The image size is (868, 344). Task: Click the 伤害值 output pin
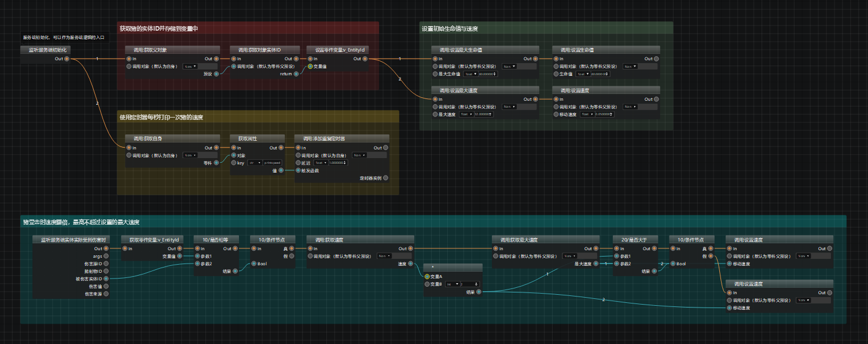106,286
